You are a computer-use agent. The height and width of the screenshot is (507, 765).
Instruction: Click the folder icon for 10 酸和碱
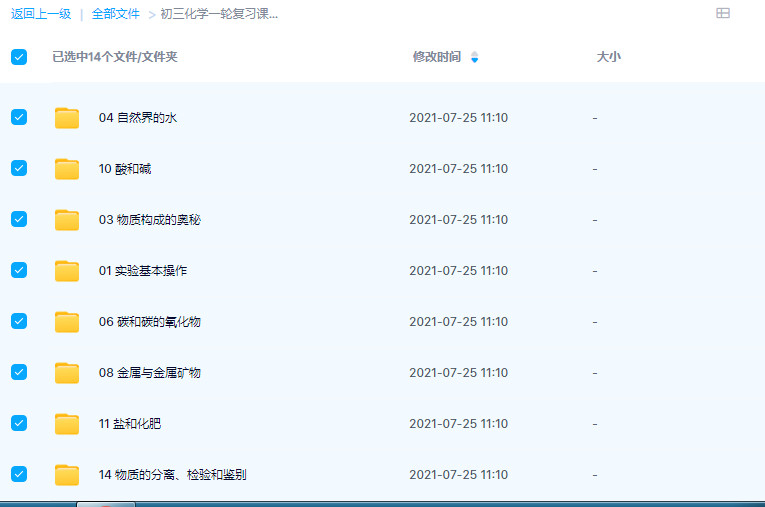click(x=67, y=169)
